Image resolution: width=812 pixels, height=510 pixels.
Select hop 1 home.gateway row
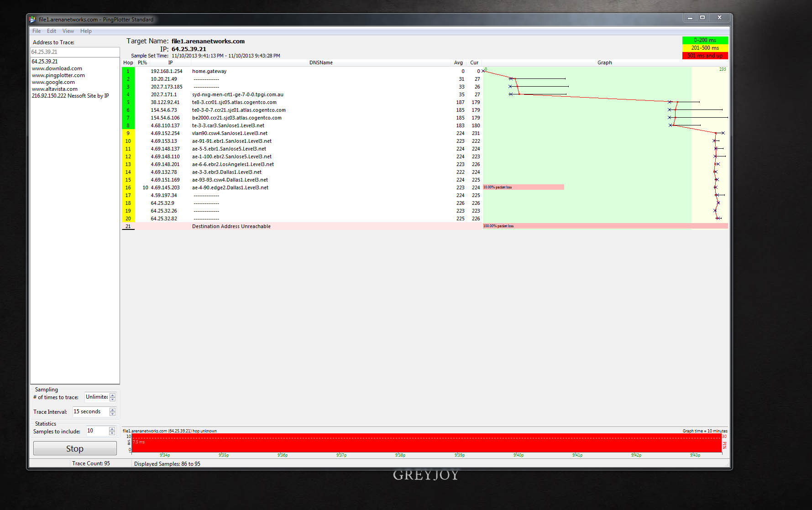[x=301, y=71]
